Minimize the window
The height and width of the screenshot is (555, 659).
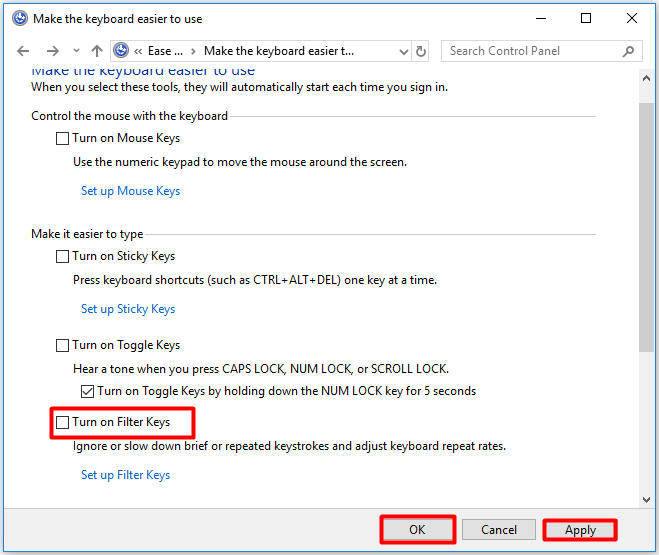pos(541,18)
